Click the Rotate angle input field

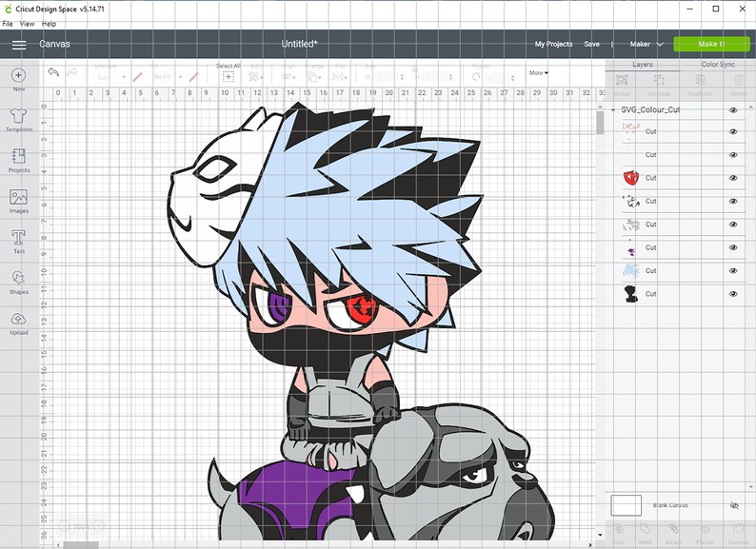(496, 77)
